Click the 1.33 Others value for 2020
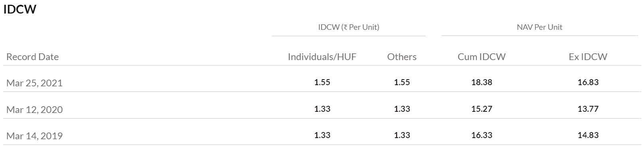 [402, 109]
